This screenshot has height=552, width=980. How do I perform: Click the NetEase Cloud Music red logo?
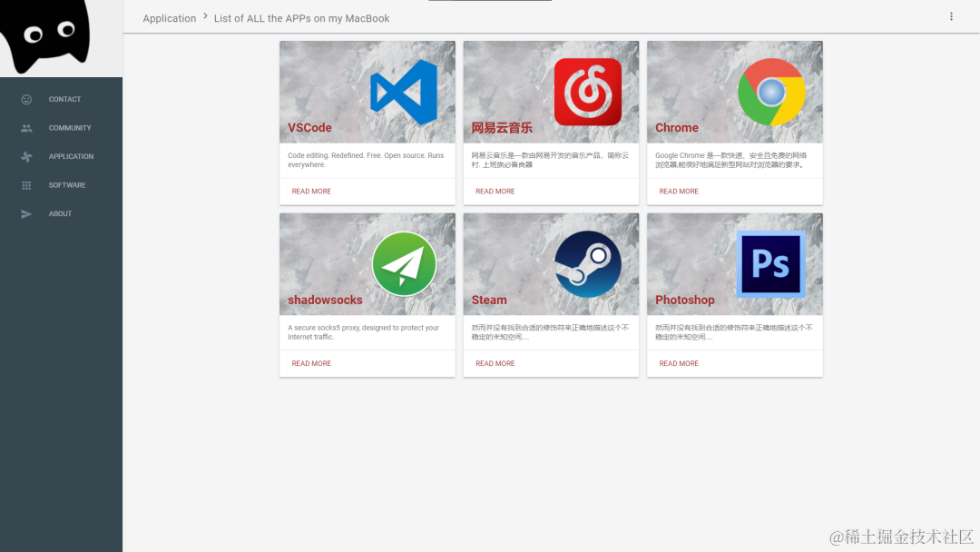(x=587, y=92)
